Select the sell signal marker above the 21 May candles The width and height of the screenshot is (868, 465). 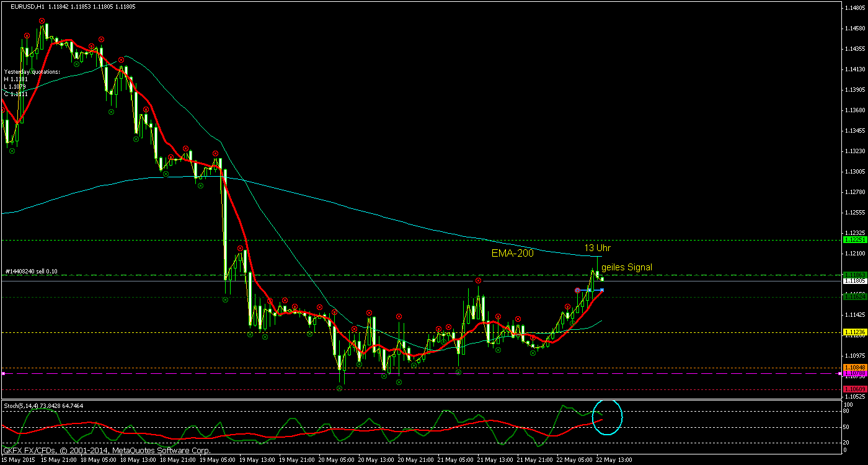(477, 281)
